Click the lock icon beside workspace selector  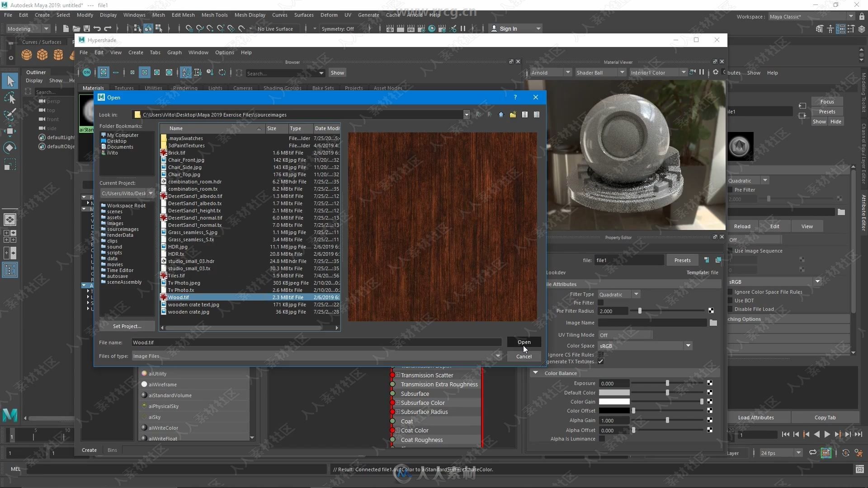click(862, 16)
